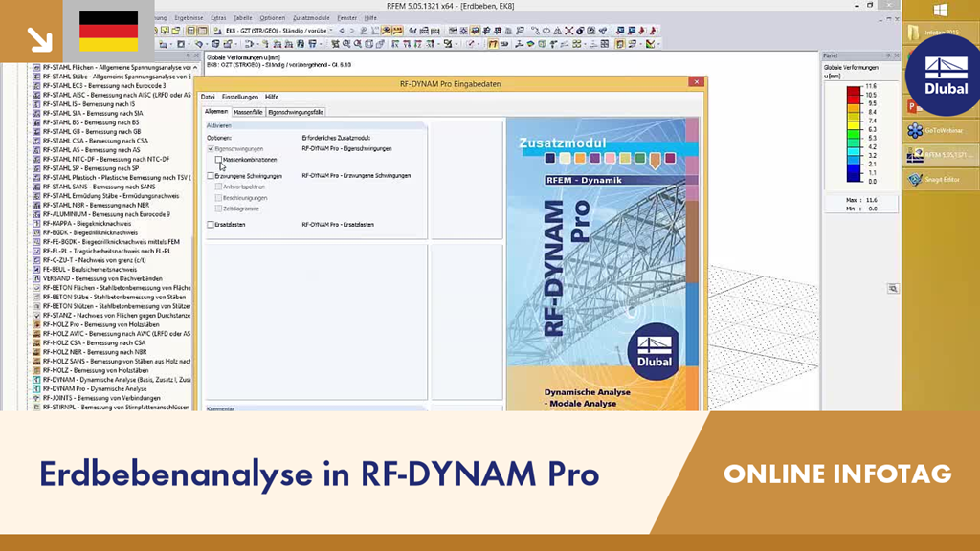Switch to GoToWebinar in taskbar
This screenshot has width=980, height=551.
click(940, 130)
